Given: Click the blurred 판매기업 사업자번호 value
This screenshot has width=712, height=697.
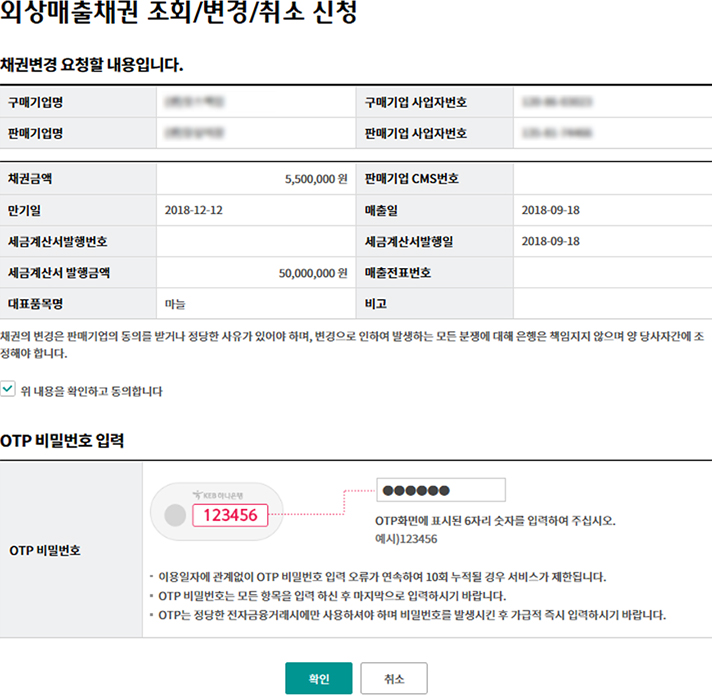Looking at the screenshot, I should coord(556,132).
